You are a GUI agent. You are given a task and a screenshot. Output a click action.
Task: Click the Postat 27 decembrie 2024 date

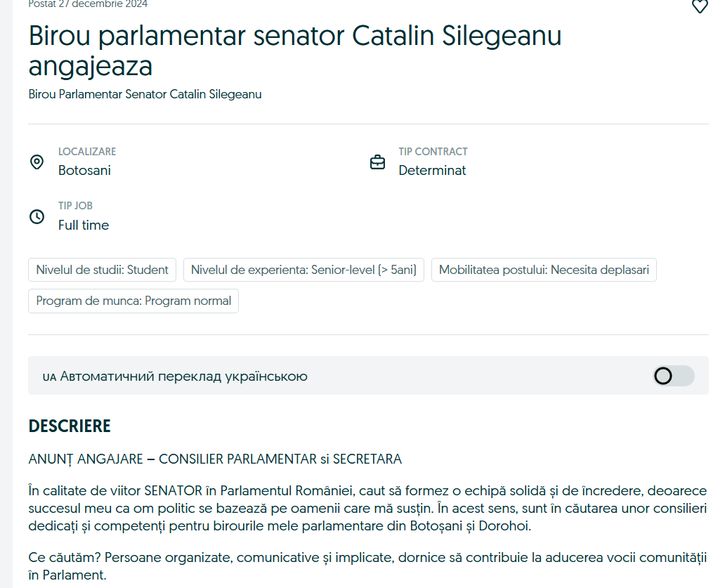coord(88,4)
